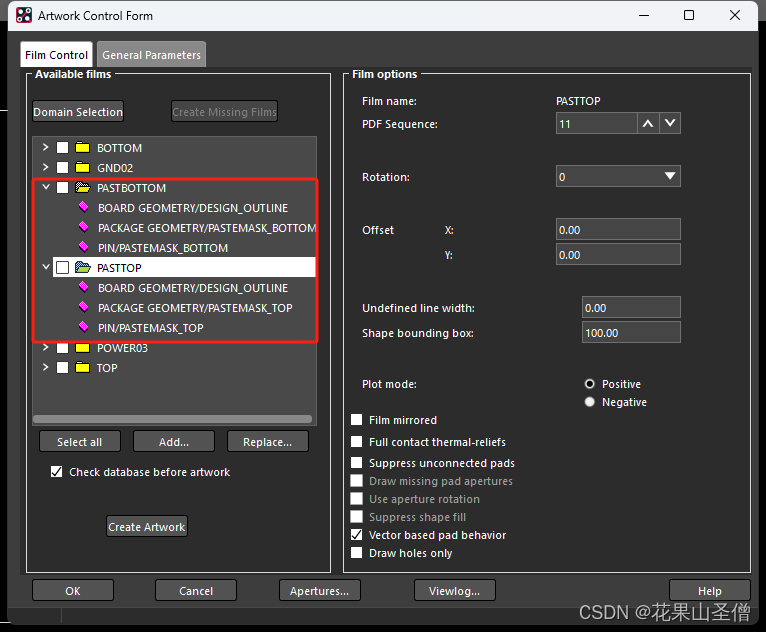This screenshot has height=632, width=766.
Task: Tick the POWER03 film checkbox
Action: click(x=63, y=348)
